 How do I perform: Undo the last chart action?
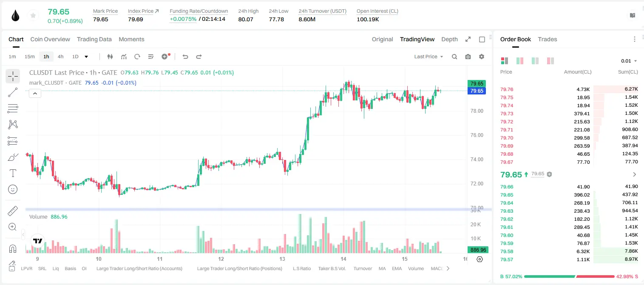pyautogui.click(x=185, y=57)
